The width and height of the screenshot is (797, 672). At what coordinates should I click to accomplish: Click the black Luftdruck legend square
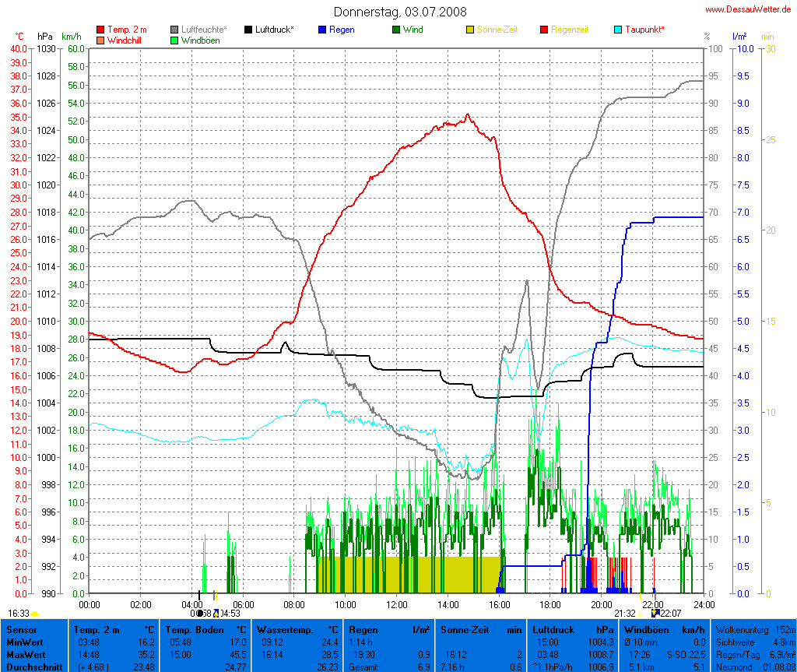[248, 30]
